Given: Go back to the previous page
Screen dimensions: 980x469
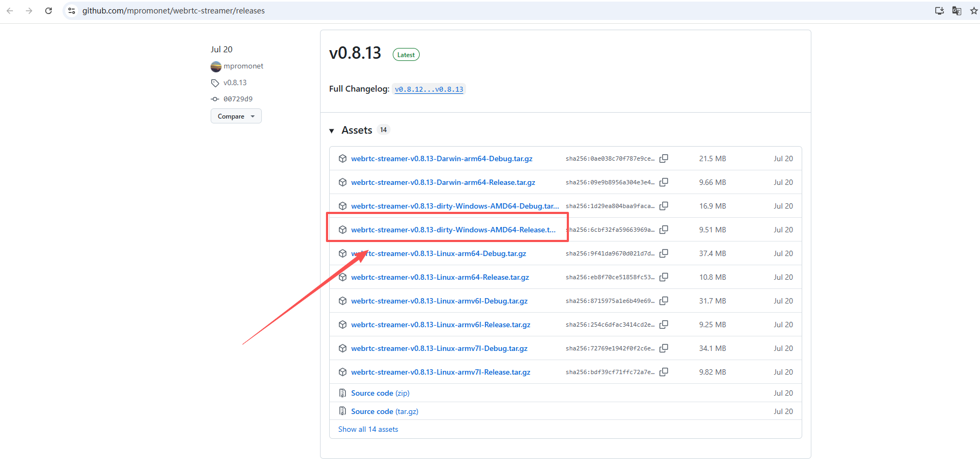Looking at the screenshot, I should (10, 11).
